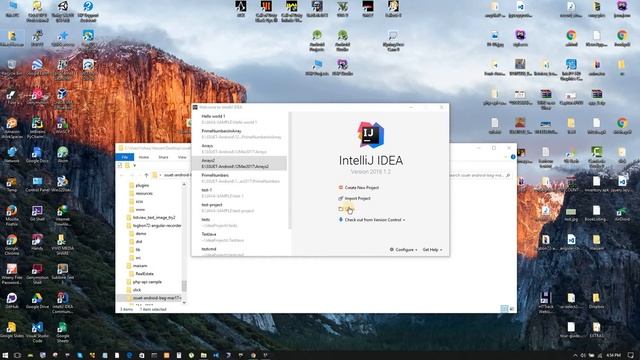Click File Explorer search box
Image resolution: width=640 pixels, height=360 pixels.
pyautogui.click(x=480, y=175)
